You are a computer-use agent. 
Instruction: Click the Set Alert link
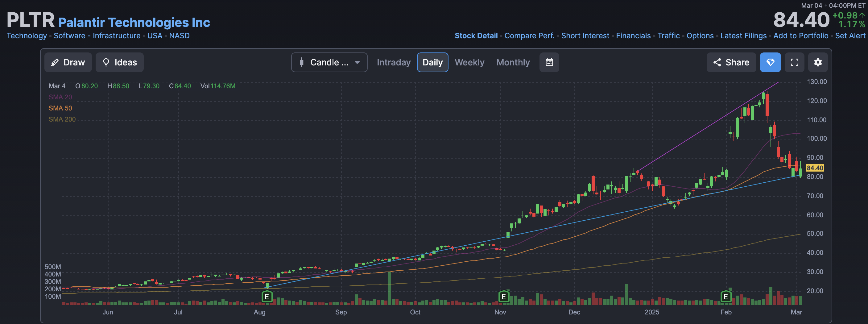[850, 36]
